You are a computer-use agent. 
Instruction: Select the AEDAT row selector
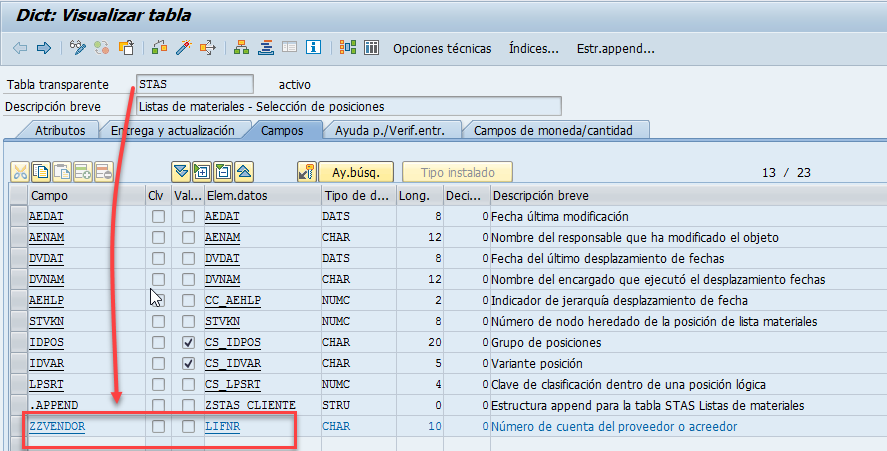click(x=19, y=217)
